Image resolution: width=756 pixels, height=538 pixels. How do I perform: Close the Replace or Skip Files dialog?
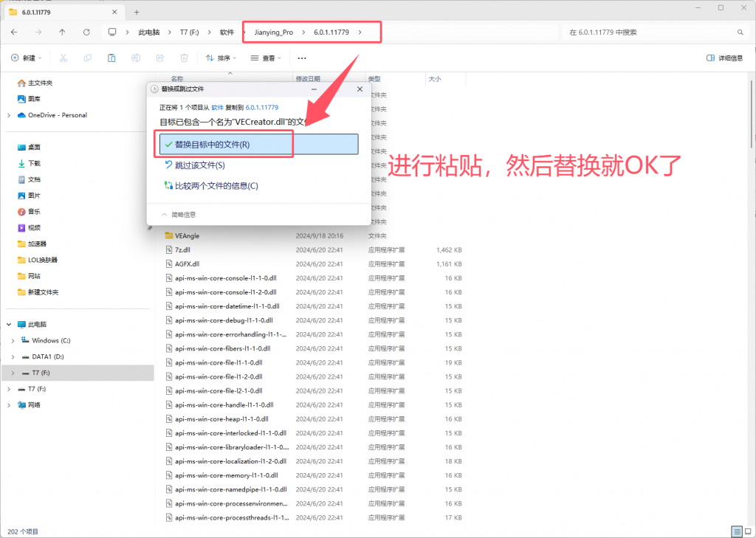pyautogui.click(x=360, y=89)
